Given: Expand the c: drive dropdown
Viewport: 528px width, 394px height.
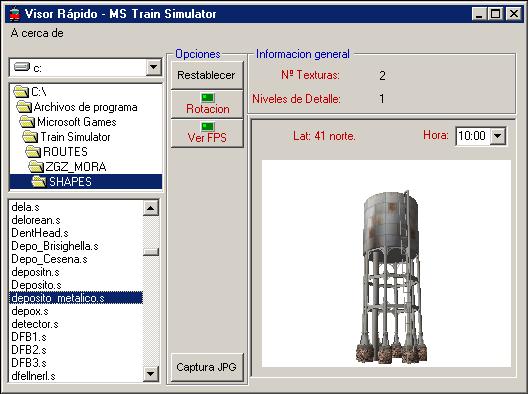Looking at the screenshot, I should pos(154,67).
